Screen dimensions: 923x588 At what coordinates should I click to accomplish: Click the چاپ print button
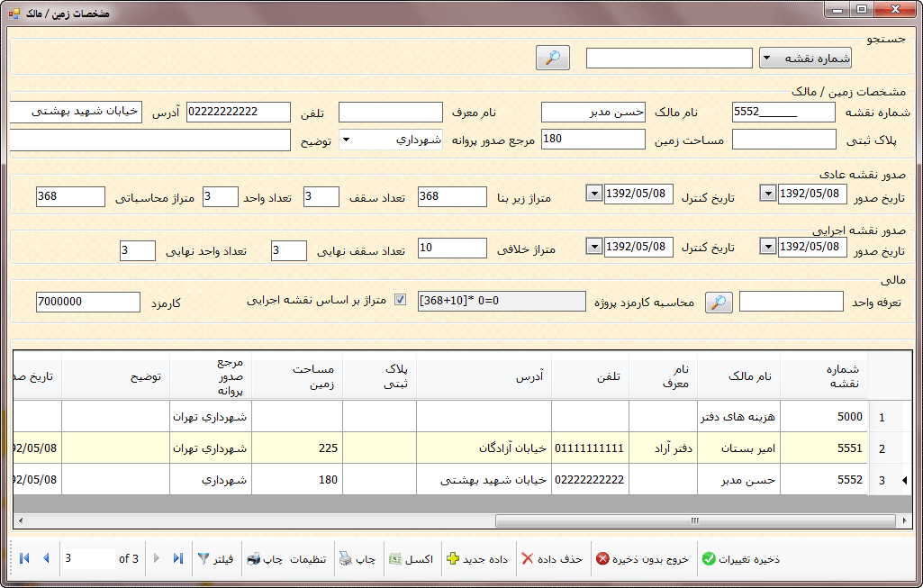pyautogui.click(x=357, y=559)
